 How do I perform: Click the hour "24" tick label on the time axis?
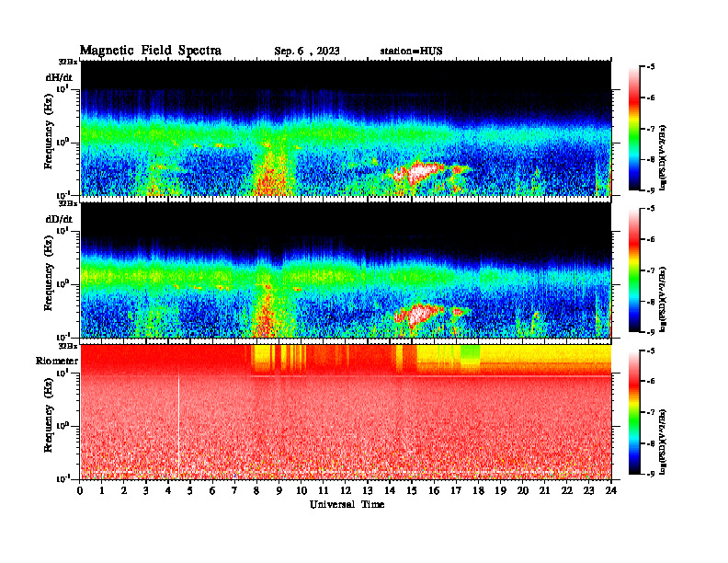(611, 491)
